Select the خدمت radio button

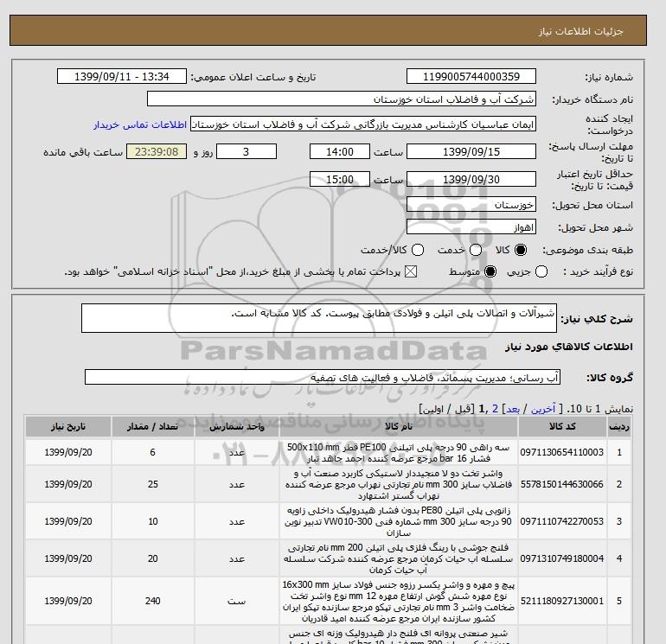pos(476,250)
